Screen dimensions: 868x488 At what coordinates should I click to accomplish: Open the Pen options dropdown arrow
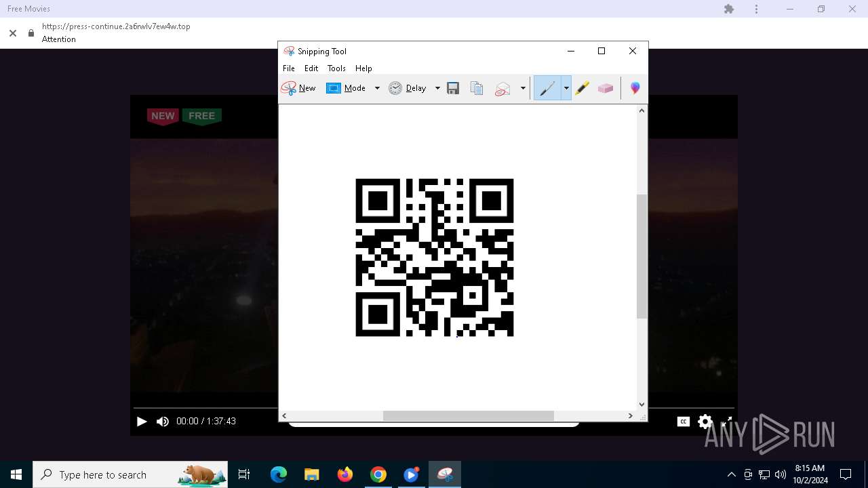pos(566,88)
